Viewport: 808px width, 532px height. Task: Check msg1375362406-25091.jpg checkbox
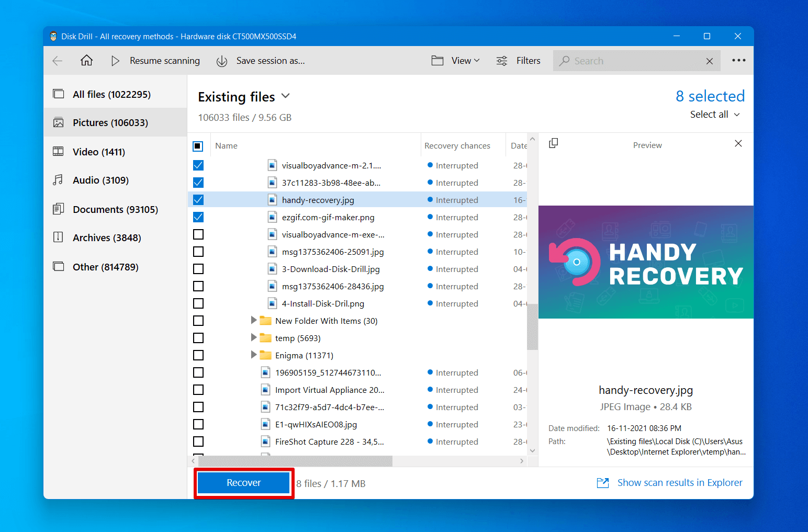click(x=198, y=252)
